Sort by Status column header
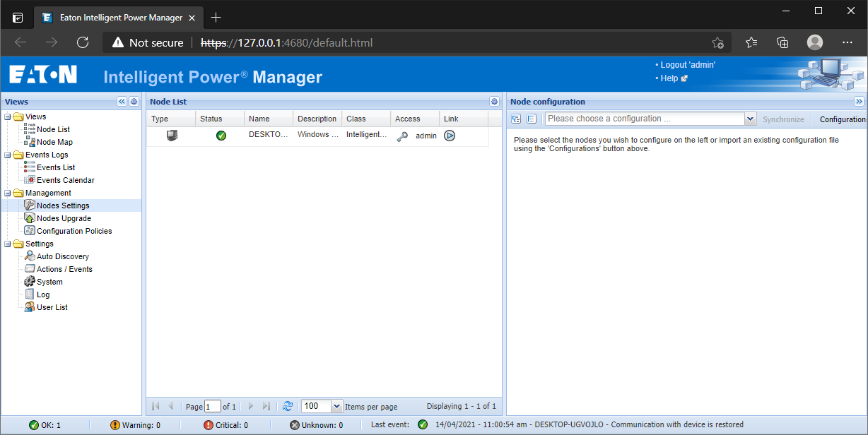The width and height of the screenshot is (868, 435). pos(220,119)
